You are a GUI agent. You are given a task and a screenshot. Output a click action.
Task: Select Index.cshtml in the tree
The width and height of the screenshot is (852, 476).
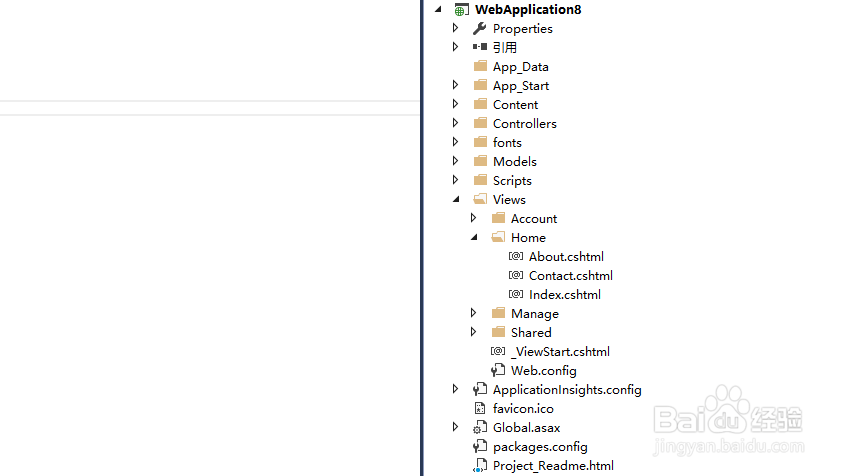[x=564, y=295]
